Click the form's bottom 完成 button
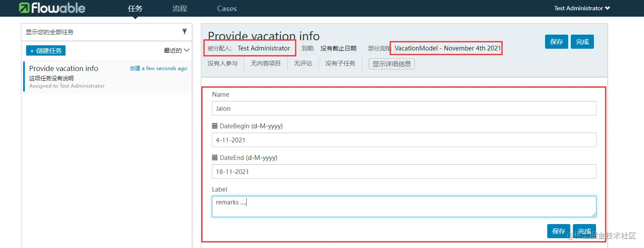The height and width of the screenshot is (248, 644). [584, 231]
